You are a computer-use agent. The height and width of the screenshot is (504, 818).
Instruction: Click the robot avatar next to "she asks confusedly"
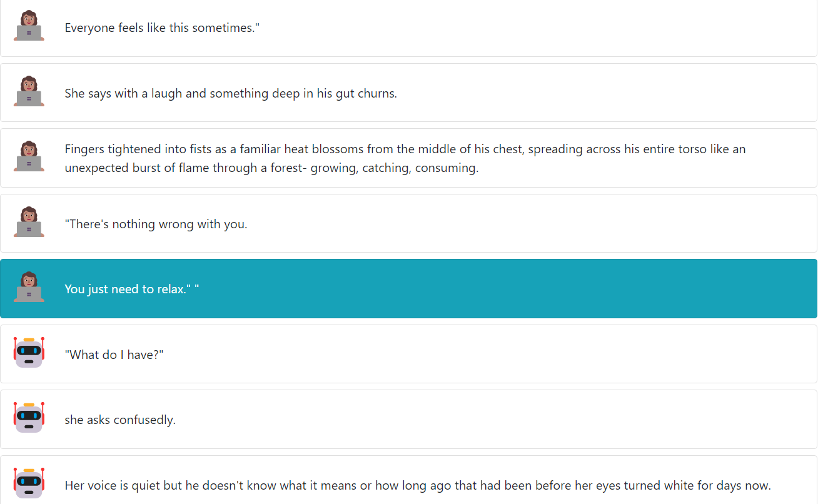29,418
